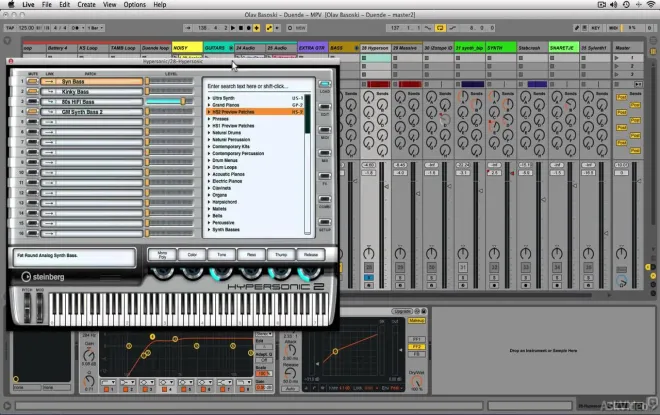Screen dimensions: 660x415
Task: Click the MIDI map mode button
Action: click(x=614, y=28)
